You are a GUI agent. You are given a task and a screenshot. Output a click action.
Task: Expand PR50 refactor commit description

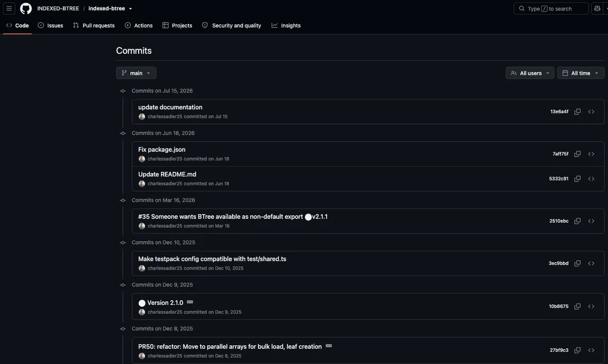coord(329,346)
